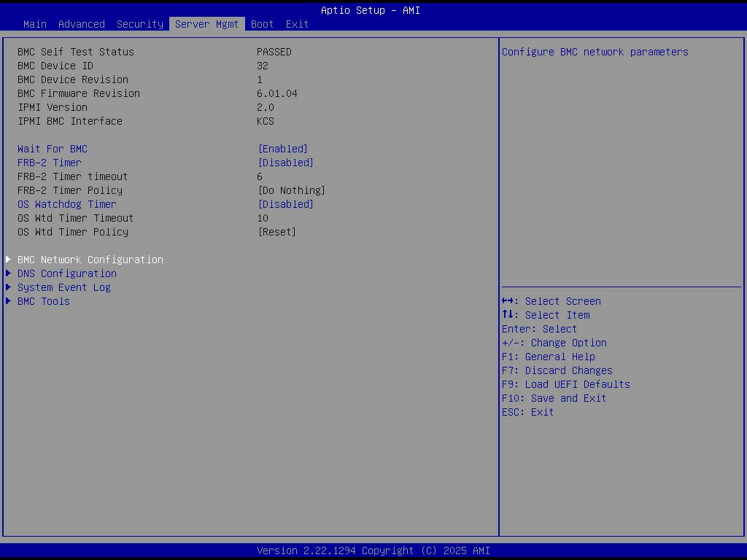Screen dimensions: 747x560
Task: Open the Main tab
Action: coord(35,24)
